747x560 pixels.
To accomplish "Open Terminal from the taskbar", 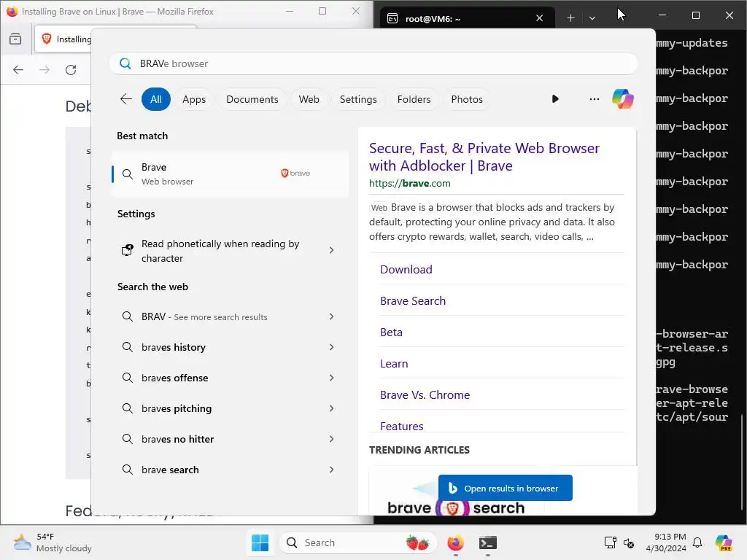I will (x=488, y=542).
